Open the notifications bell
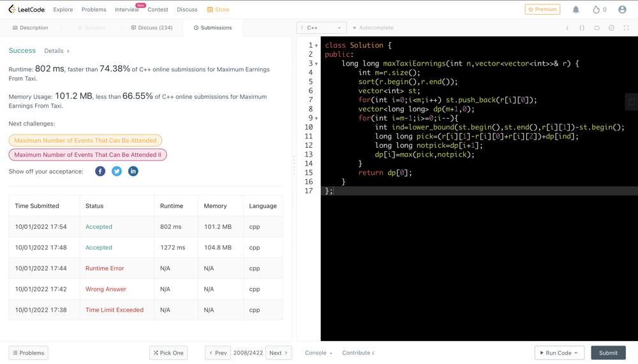Image resolution: width=638 pixels, height=364 pixels. tap(575, 10)
